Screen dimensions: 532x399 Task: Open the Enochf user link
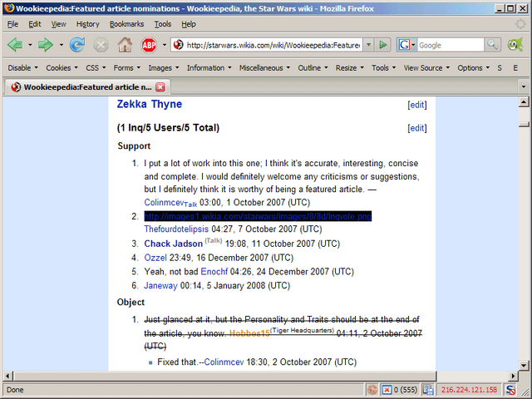tap(214, 272)
